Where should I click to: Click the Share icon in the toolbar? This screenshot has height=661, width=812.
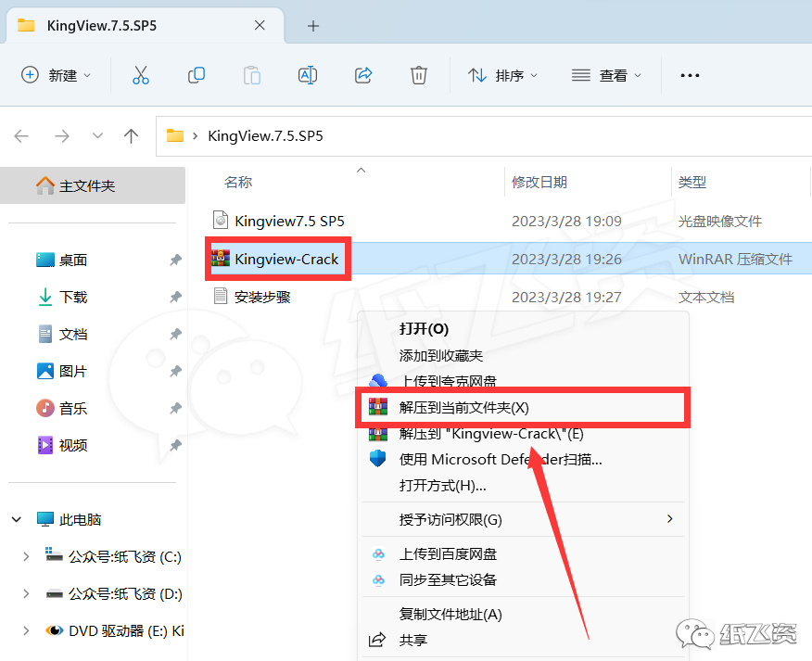pyautogui.click(x=362, y=76)
